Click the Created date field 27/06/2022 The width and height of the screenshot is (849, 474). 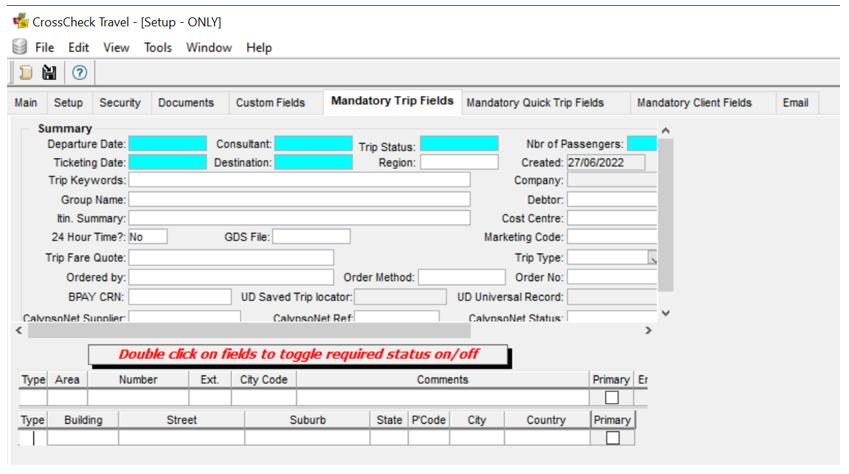pos(606,163)
